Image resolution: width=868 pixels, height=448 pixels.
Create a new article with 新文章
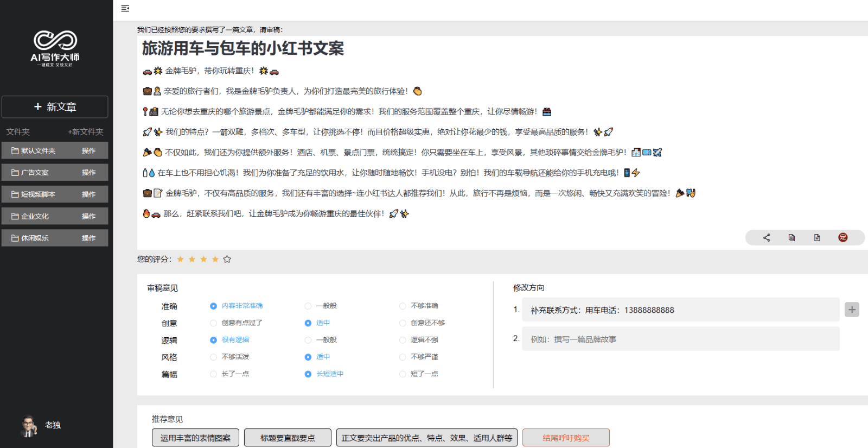point(55,107)
